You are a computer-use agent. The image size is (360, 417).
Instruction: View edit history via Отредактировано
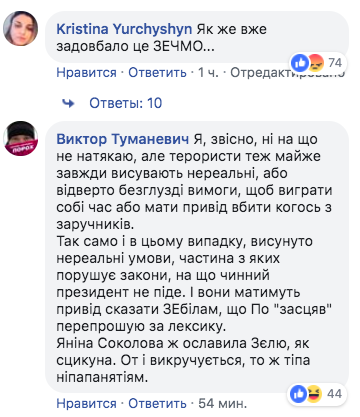(287, 72)
